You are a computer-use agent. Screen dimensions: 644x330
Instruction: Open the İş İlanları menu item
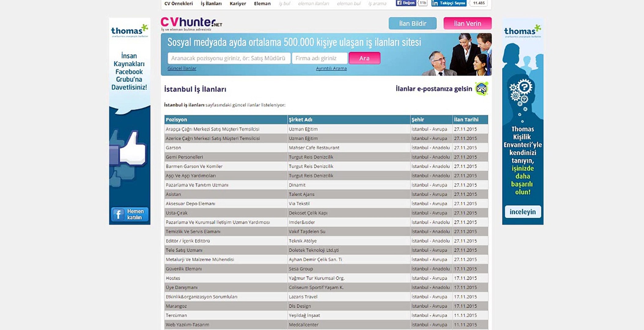point(211,4)
